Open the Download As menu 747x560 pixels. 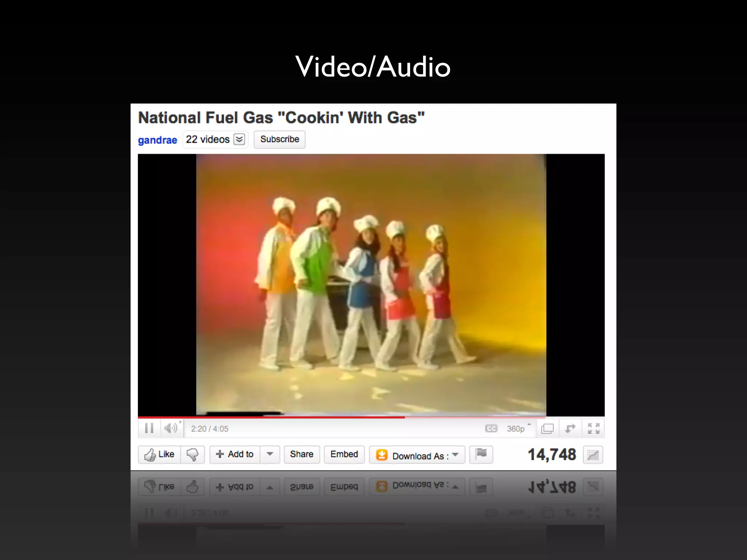pyautogui.click(x=417, y=455)
